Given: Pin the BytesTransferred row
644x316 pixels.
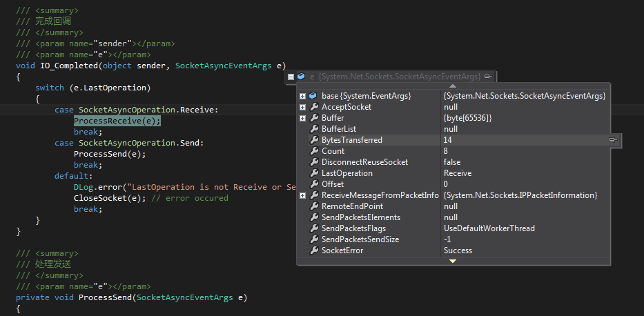Looking at the screenshot, I should tap(613, 140).
